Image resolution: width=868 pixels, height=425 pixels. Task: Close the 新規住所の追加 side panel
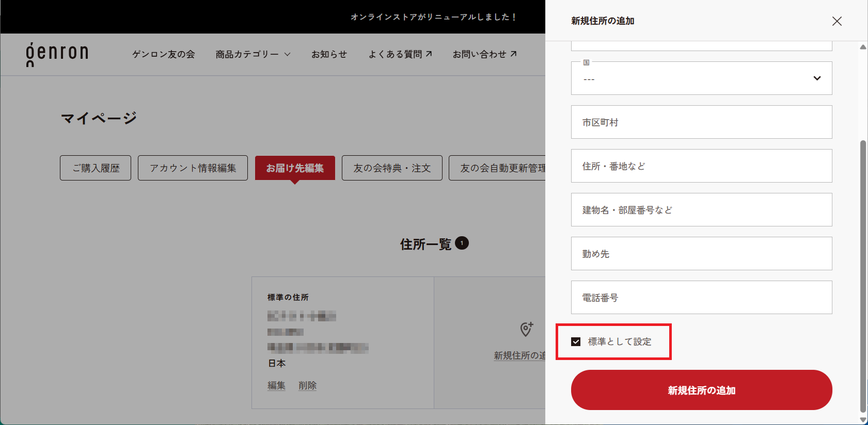[x=837, y=21]
